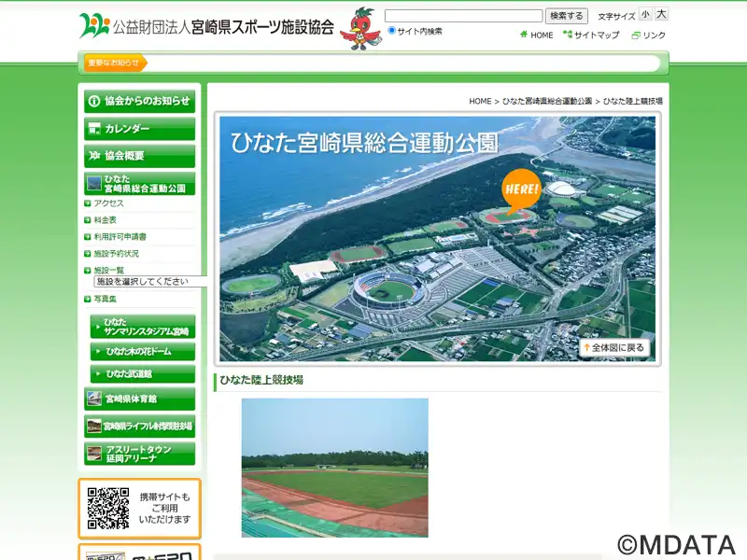Click 全体図に戻る button on aerial map
The width and height of the screenshot is (747, 560).
click(614, 347)
